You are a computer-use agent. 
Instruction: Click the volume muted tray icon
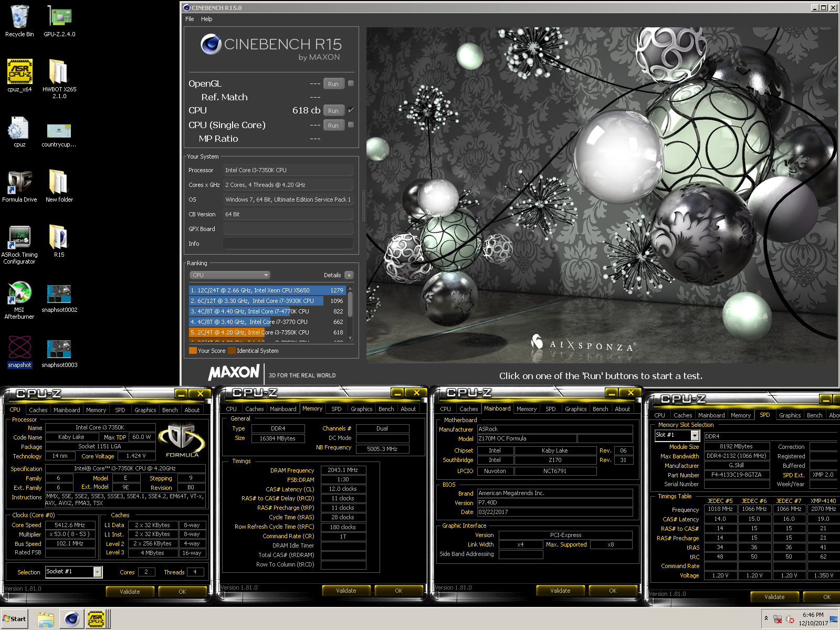790,619
